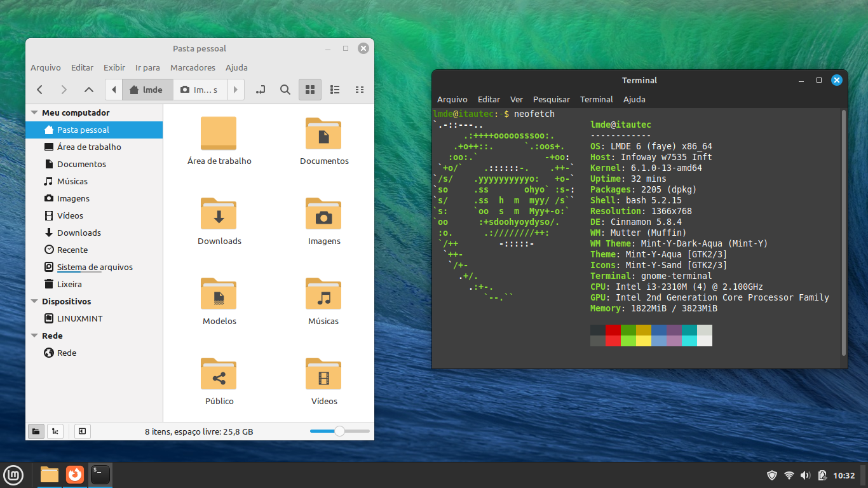Viewport: 868px width, 488px height.
Task: Select lmde home path button
Action: [146, 90]
